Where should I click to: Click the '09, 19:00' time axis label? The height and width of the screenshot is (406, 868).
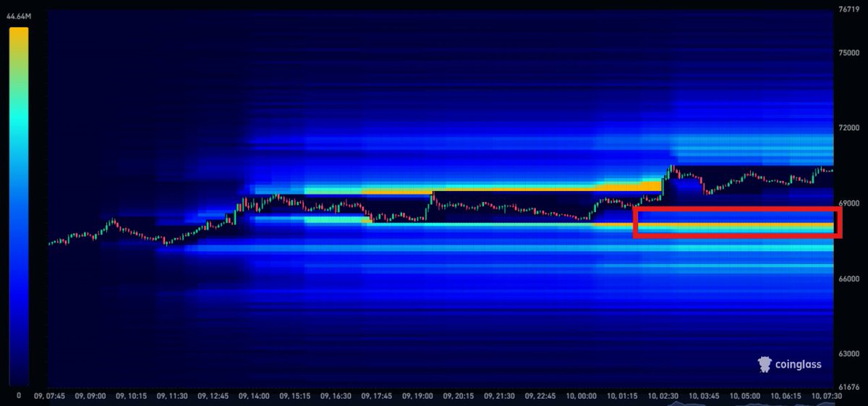tap(418, 397)
